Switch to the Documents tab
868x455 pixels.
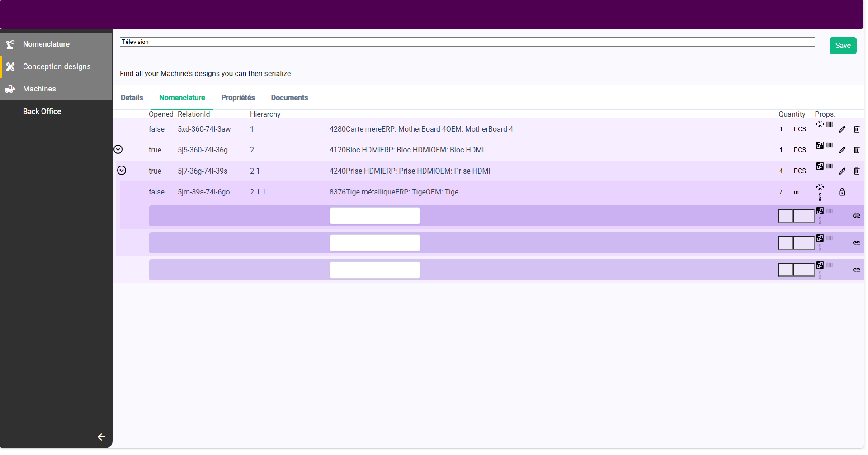coord(289,98)
